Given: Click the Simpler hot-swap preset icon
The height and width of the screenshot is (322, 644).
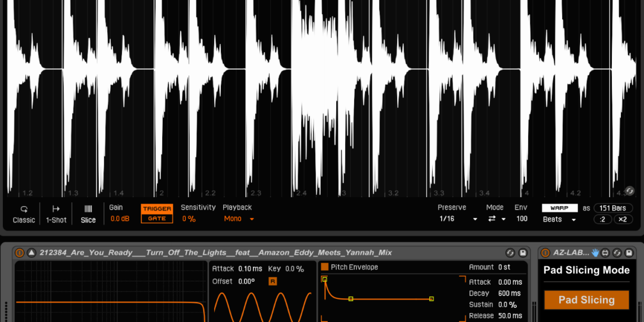Looking at the screenshot, I should click(x=510, y=253).
